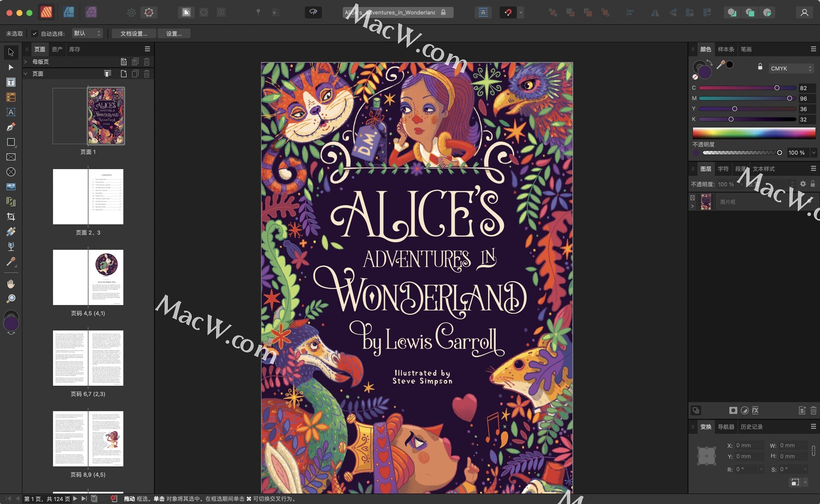Screen dimensions: 820x504
Task: Switch to Swatches tab
Action: pyautogui.click(x=726, y=49)
